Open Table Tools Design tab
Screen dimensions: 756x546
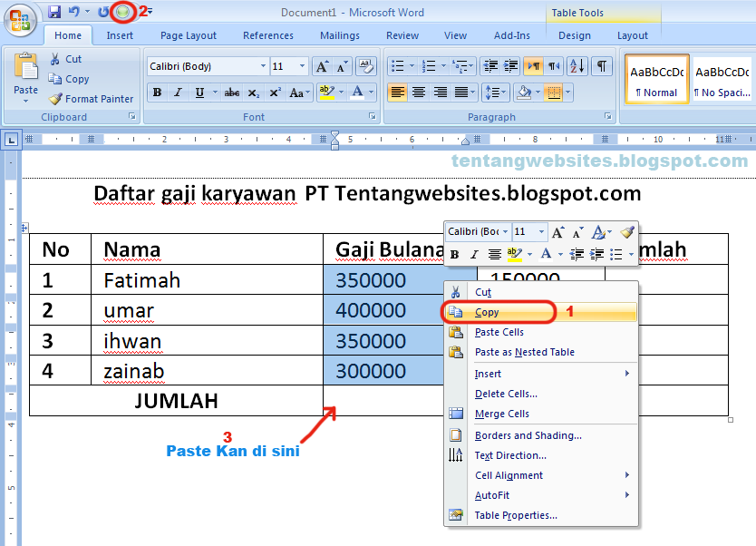pos(574,35)
